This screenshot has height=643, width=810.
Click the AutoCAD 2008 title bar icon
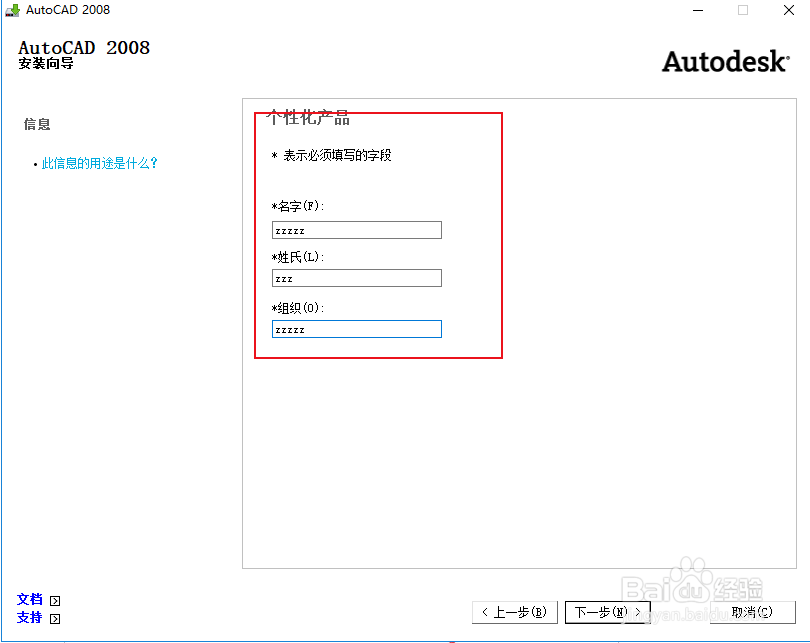coord(14,10)
